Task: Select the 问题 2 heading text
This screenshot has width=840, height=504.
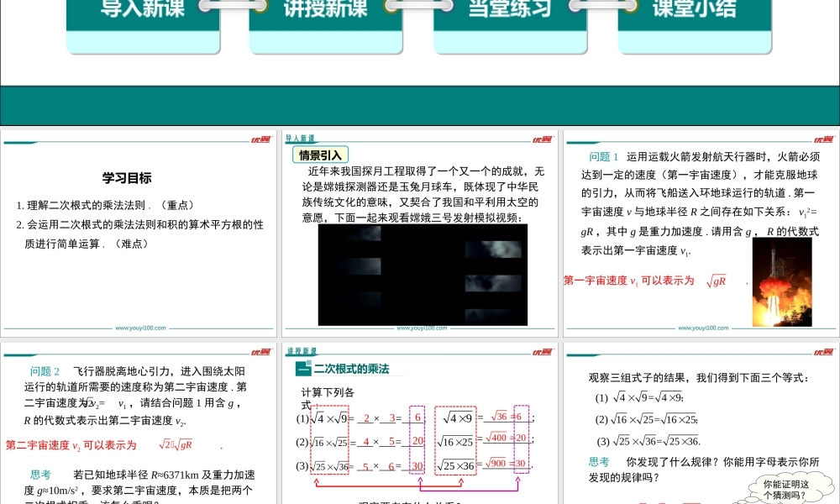Action: pos(45,371)
